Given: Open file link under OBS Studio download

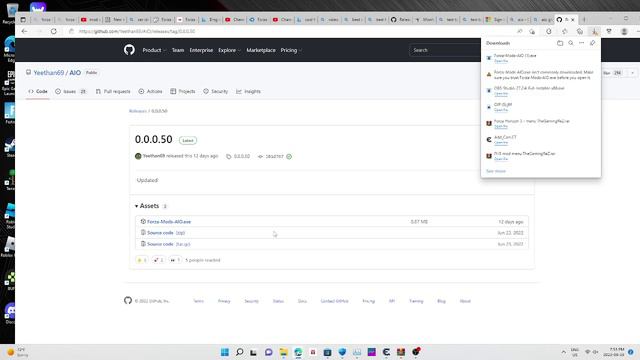Looking at the screenshot, I should click(501, 93).
